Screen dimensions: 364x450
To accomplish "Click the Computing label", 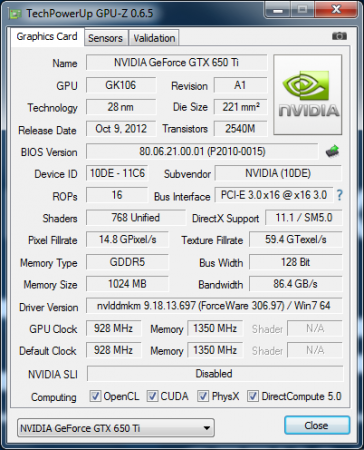I will tap(54, 397).
